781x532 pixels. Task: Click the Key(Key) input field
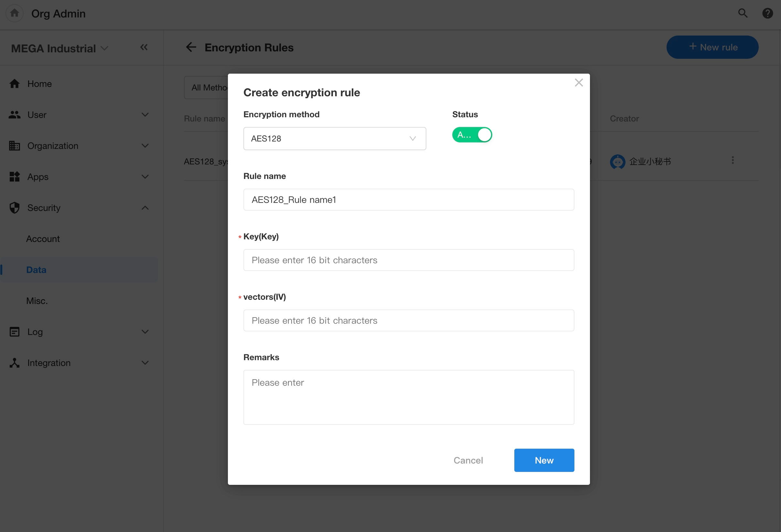click(408, 260)
